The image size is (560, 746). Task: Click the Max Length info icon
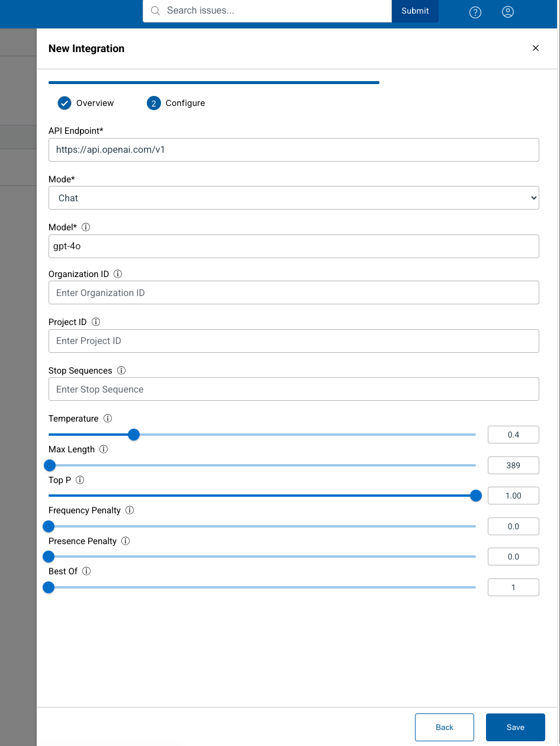coord(104,449)
